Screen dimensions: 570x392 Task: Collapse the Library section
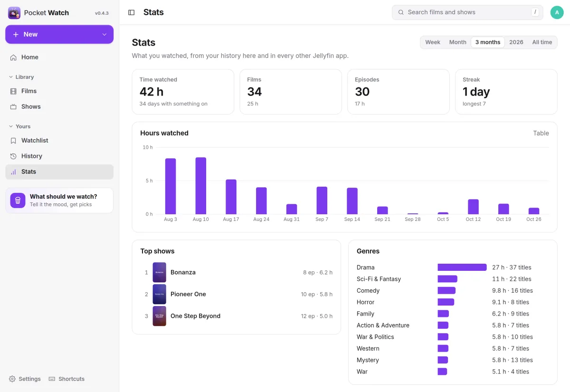tap(21, 77)
